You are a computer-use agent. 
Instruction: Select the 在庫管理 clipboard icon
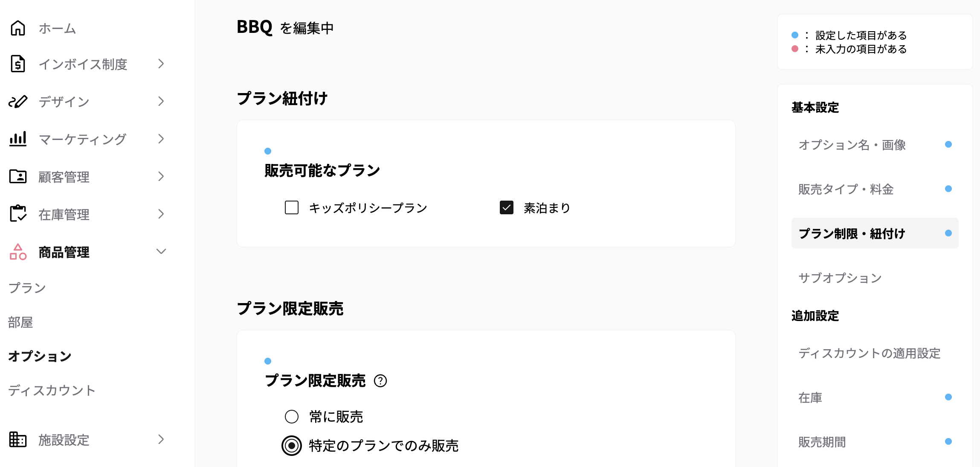[17, 214]
